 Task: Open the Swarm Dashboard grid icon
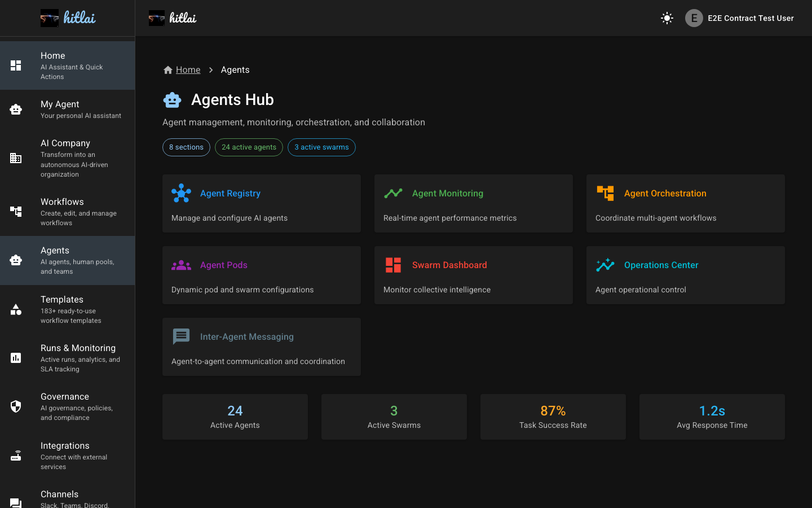point(393,265)
